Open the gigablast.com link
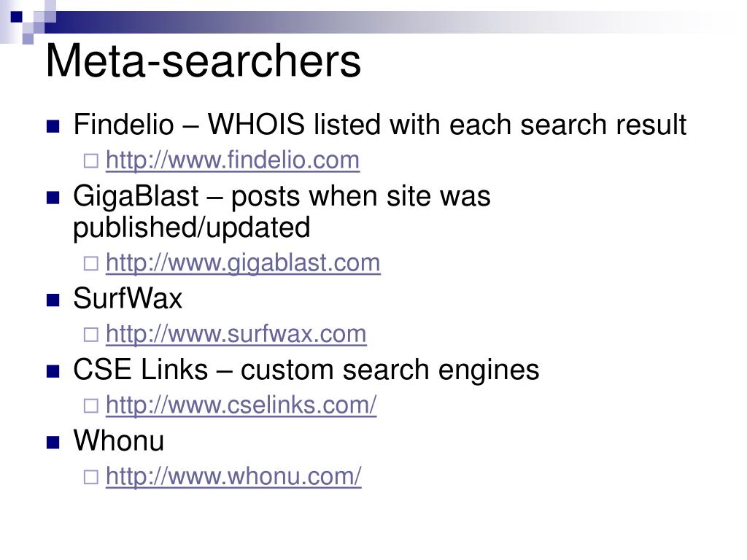This screenshot has height=560, width=747. 243,262
